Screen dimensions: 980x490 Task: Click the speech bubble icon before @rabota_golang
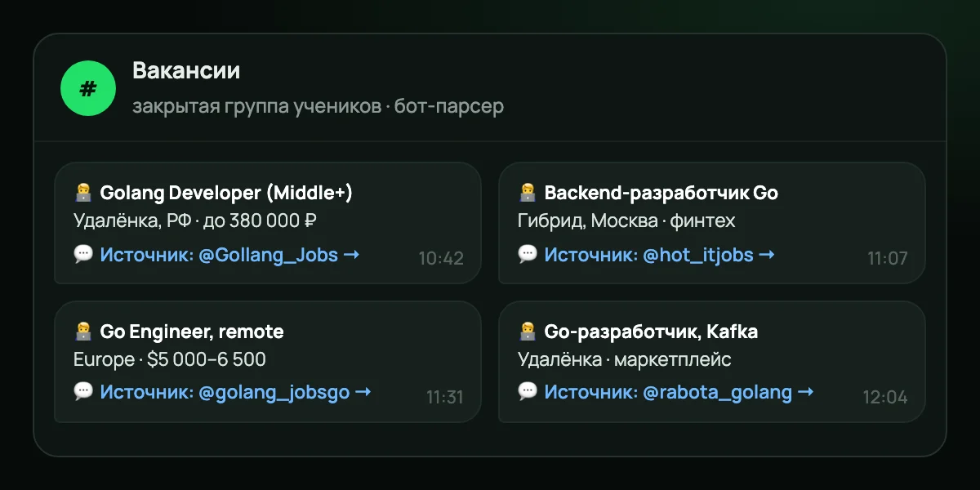click(x=527, y=391)
